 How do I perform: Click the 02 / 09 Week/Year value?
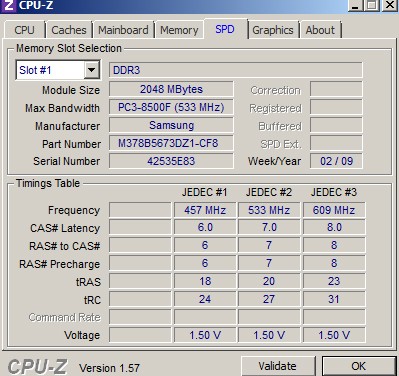[x=336, y=161]
